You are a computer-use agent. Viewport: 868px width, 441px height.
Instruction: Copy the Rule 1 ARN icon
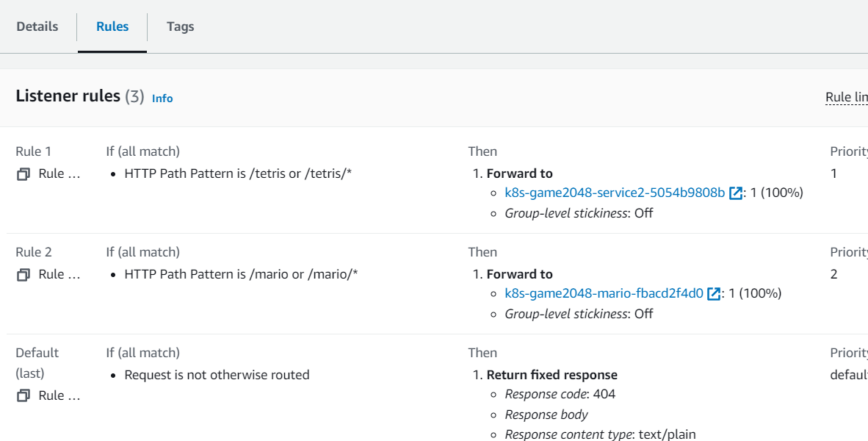point(23,174)
